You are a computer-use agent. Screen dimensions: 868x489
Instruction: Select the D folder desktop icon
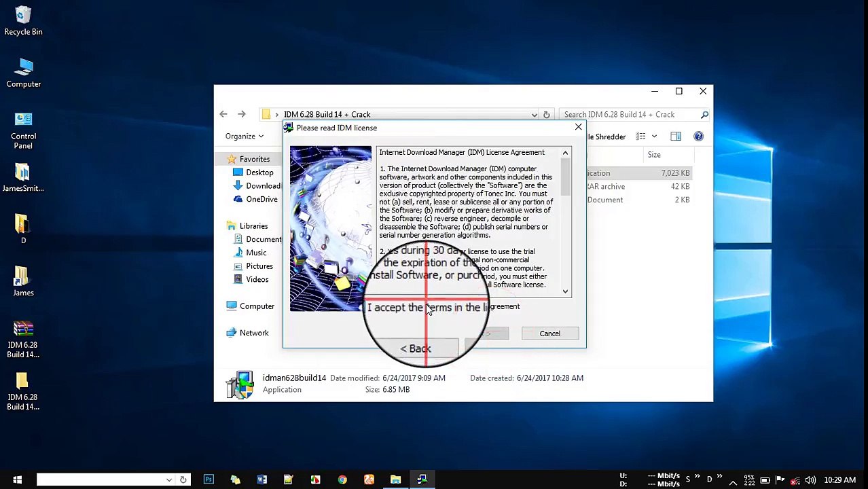(23, 229)
